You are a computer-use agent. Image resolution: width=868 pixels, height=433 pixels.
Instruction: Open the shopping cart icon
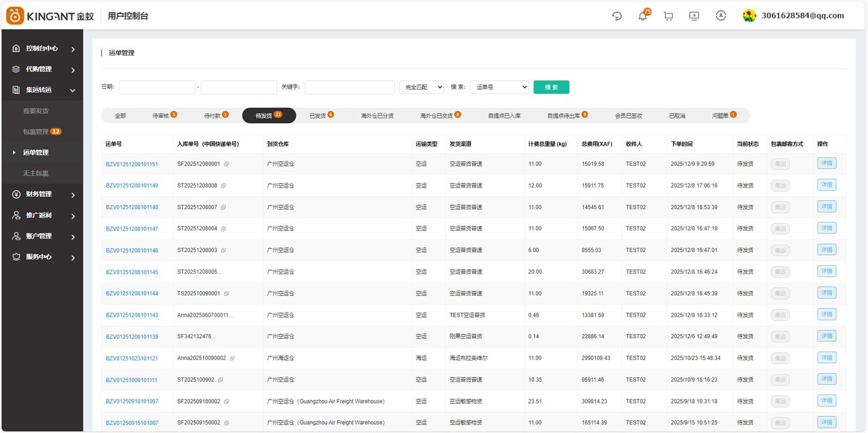point(668,16)
